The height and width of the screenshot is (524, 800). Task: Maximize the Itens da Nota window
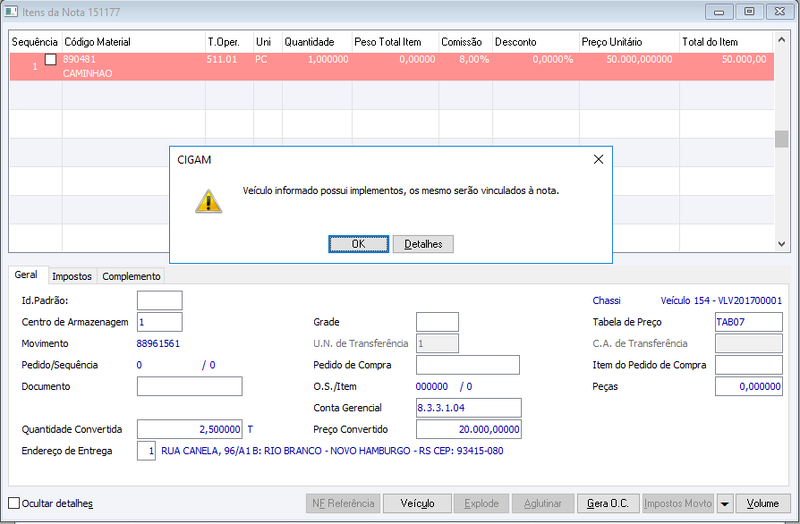749,11
